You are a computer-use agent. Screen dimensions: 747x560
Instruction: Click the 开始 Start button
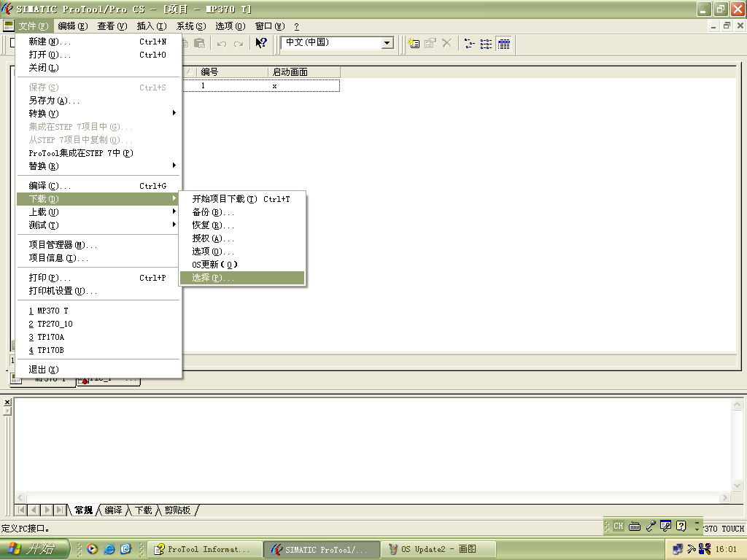[35, 549]
